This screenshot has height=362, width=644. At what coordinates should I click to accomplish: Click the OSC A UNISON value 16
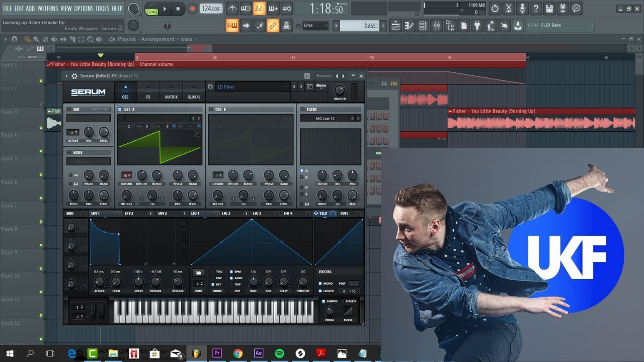coord(126,175)
